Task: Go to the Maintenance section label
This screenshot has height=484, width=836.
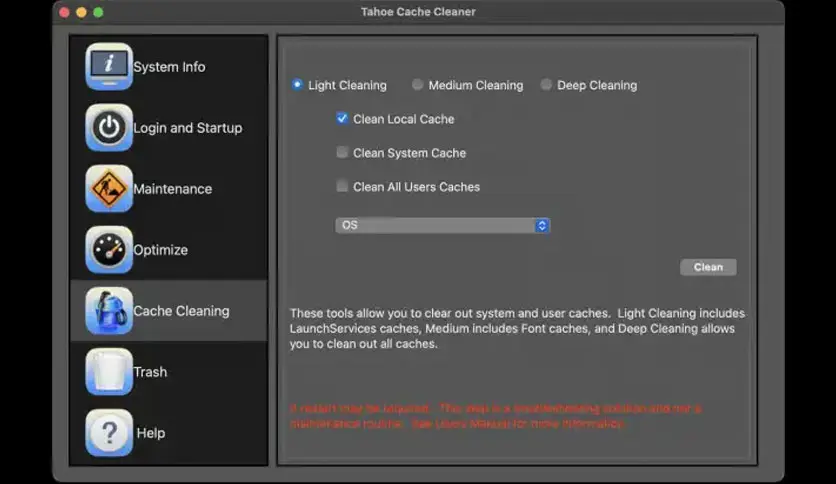Action: click(x=173, y=189)
